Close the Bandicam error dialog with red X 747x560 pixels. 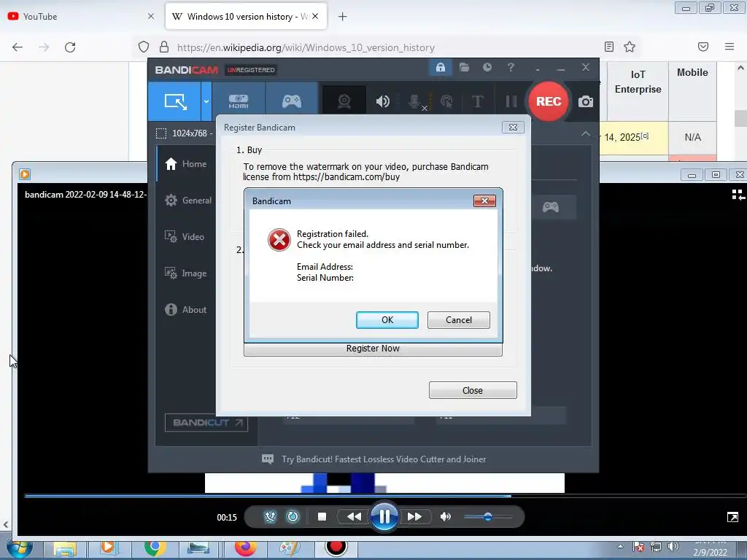484,201
